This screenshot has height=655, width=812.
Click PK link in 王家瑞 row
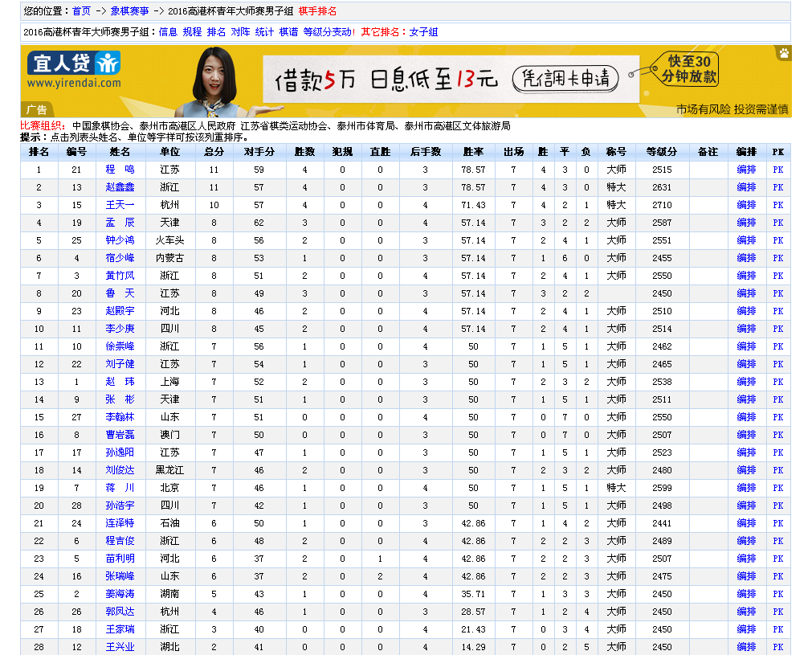pyautogui.click(x=777, y=629)
